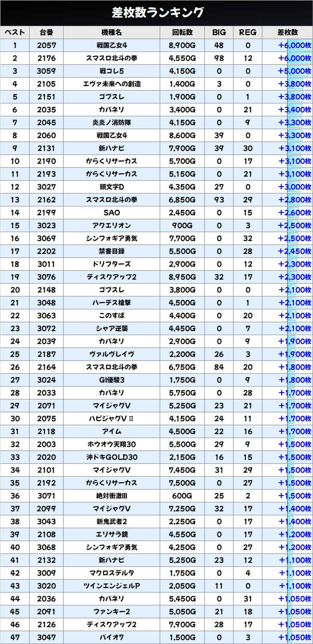The image size is (313, 644).
Task: Sort by the 回転数 column header
Action: point(182,33)
